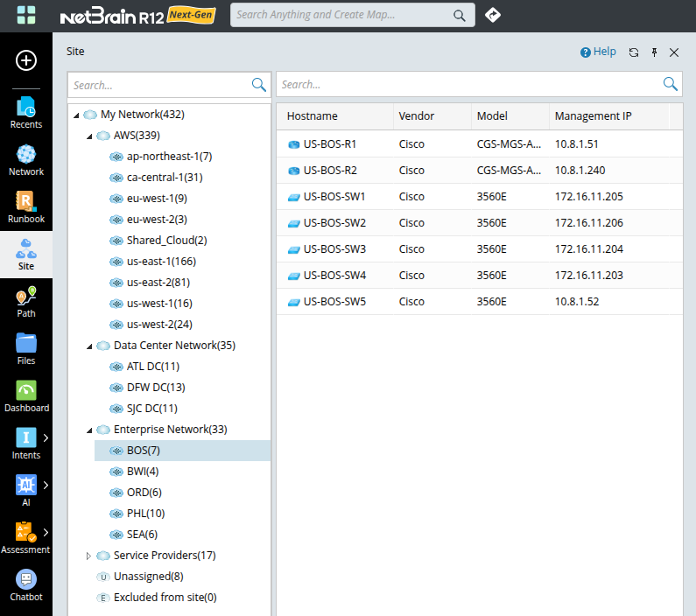Screen dimensions: 696x616
Task: Open the Chatbot sidebar icon
Action: (x=26, y=583)
